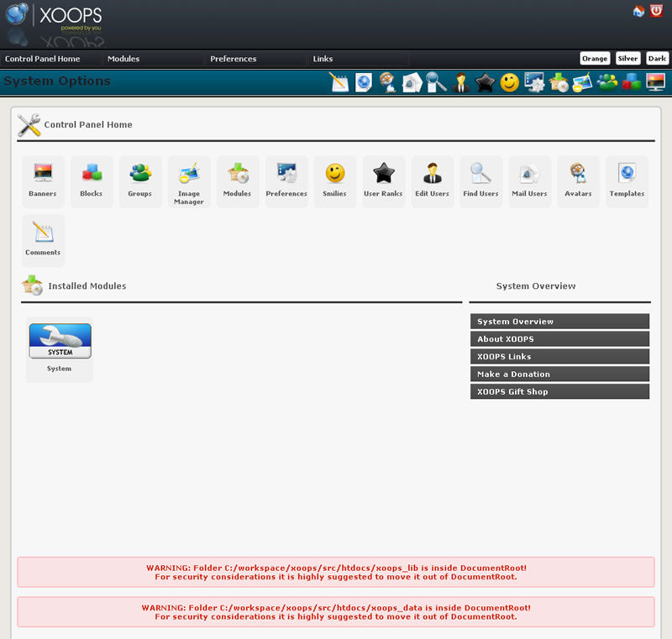Screen dimensions: 672x639
Task: Open the Groups tile in Control Panel Home
Action: 140,181
